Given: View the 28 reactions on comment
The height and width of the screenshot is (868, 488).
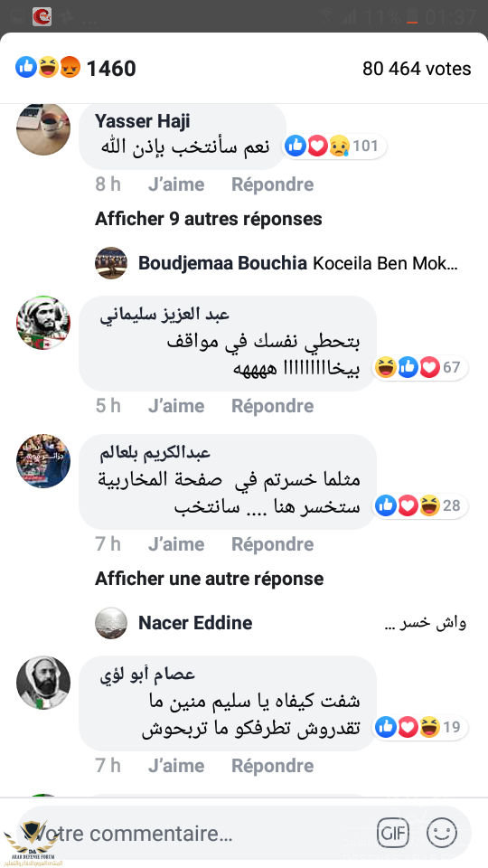Looking at the screenshot, I should point(420,505).
